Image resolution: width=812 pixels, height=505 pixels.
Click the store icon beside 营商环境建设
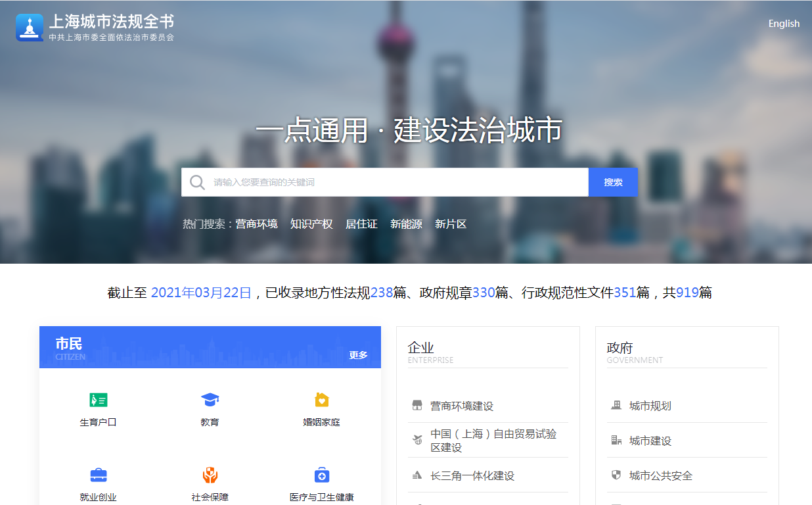coord(417,406)
